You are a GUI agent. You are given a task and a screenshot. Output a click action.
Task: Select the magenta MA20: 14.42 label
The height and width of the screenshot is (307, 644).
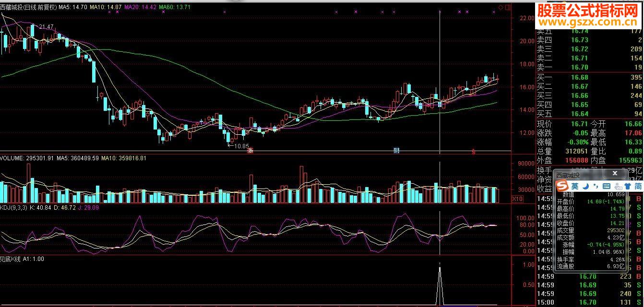140,8
